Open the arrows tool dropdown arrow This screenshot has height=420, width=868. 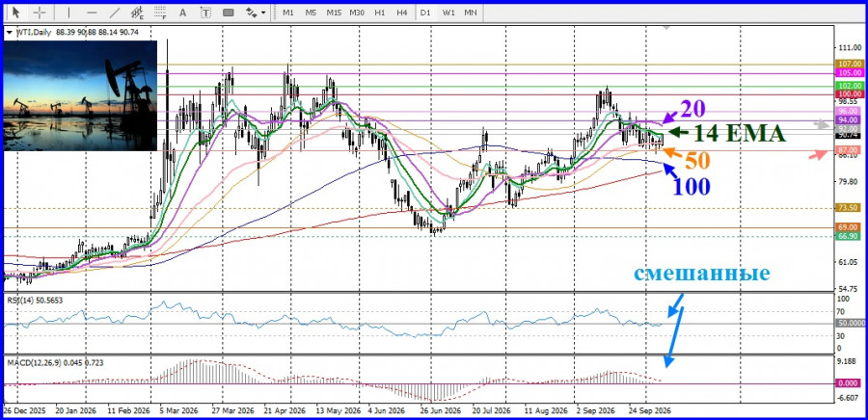263,13
